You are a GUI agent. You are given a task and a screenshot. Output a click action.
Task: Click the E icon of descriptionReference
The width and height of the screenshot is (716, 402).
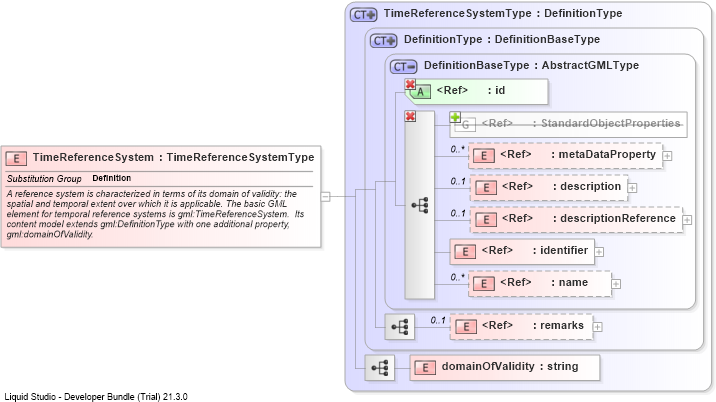(x=486, y=220)
